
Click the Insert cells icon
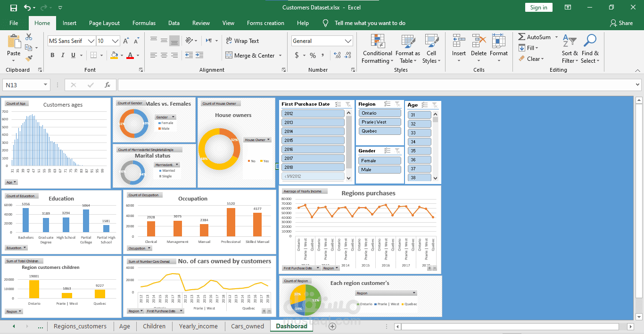coord(459,42)
